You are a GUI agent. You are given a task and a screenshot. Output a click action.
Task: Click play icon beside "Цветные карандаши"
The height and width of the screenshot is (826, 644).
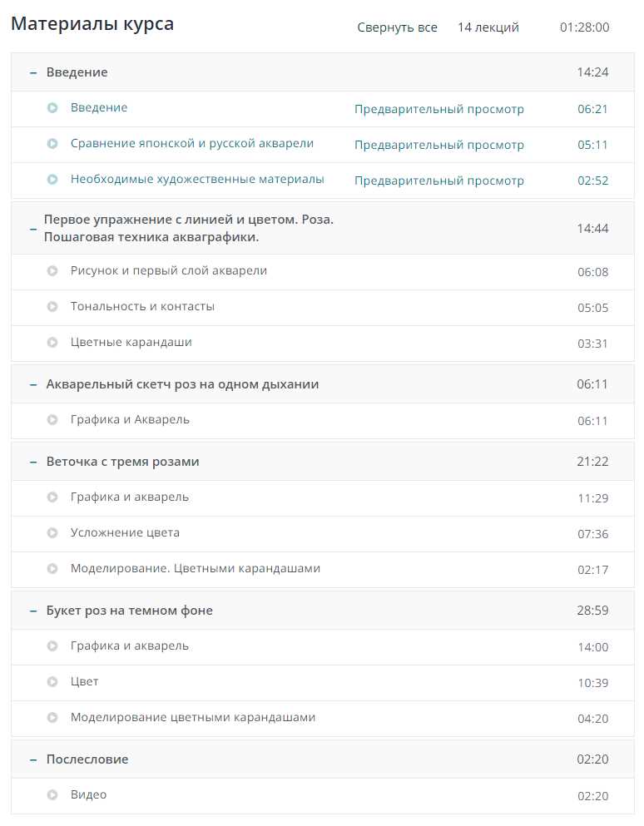coord(52,343)
